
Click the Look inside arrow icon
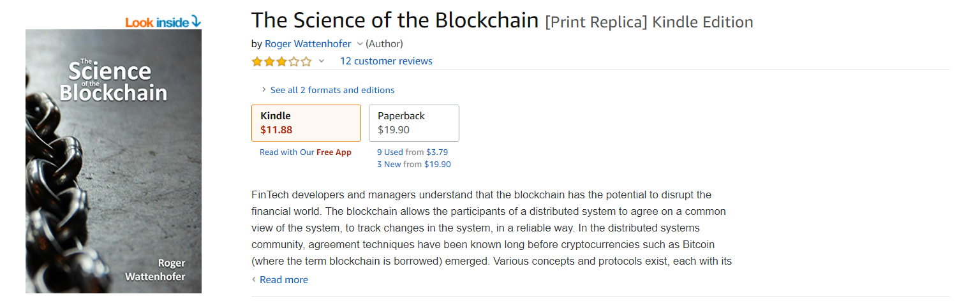[x=195, y=22]
